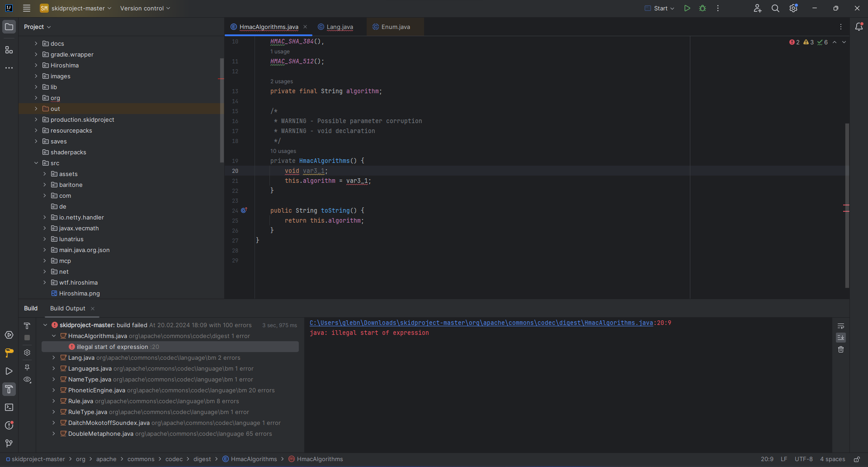
Task: Click the UTF-8 encoding indicator
Action: pos(803,459)
